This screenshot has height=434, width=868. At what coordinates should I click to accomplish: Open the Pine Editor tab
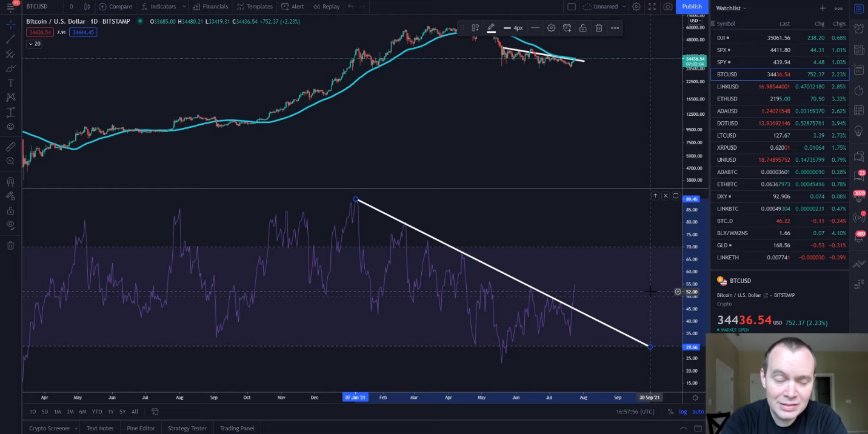tap(141, 428)
